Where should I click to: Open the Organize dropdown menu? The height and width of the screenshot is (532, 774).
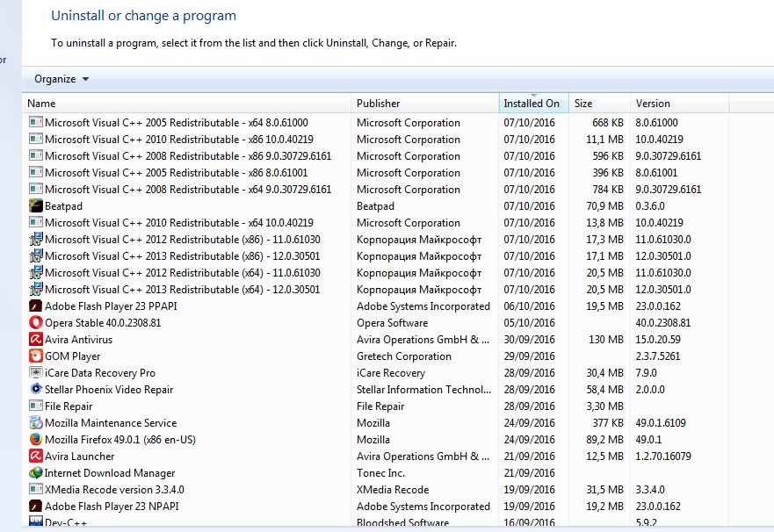[61, 79]
